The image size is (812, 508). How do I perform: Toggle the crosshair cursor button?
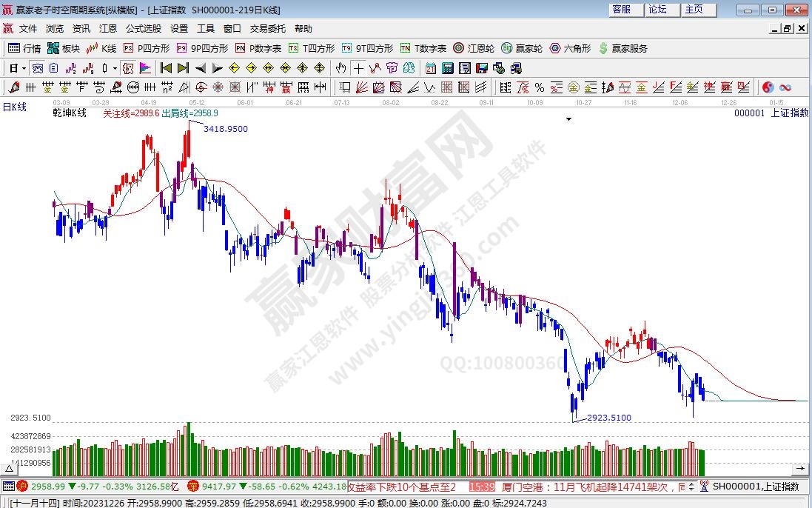click(358, 68)
